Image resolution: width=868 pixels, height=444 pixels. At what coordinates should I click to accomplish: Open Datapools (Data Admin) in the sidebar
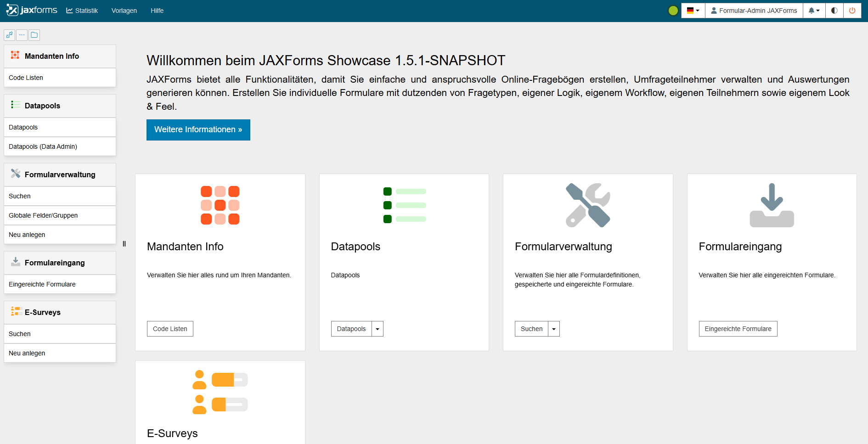[x=60, y=146]
